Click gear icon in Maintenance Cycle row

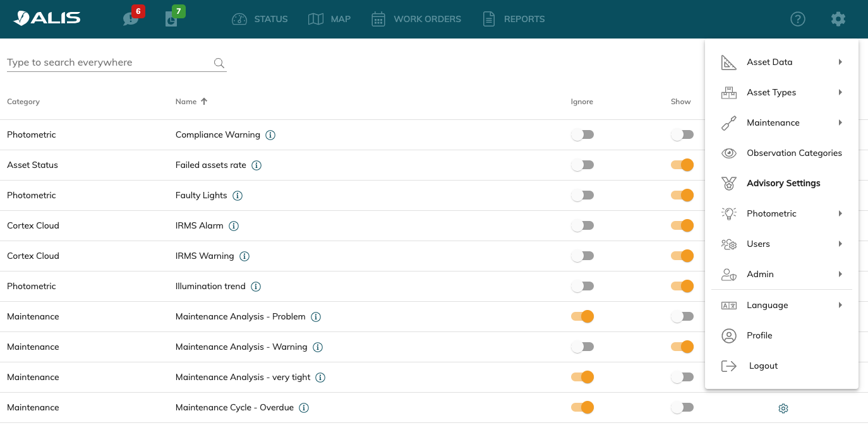tap(783, 408)
